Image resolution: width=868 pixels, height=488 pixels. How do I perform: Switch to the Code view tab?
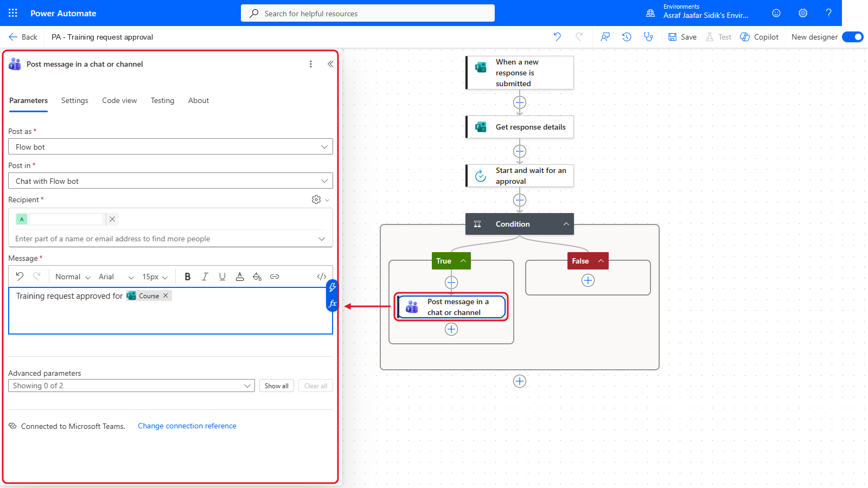point(119,100)
